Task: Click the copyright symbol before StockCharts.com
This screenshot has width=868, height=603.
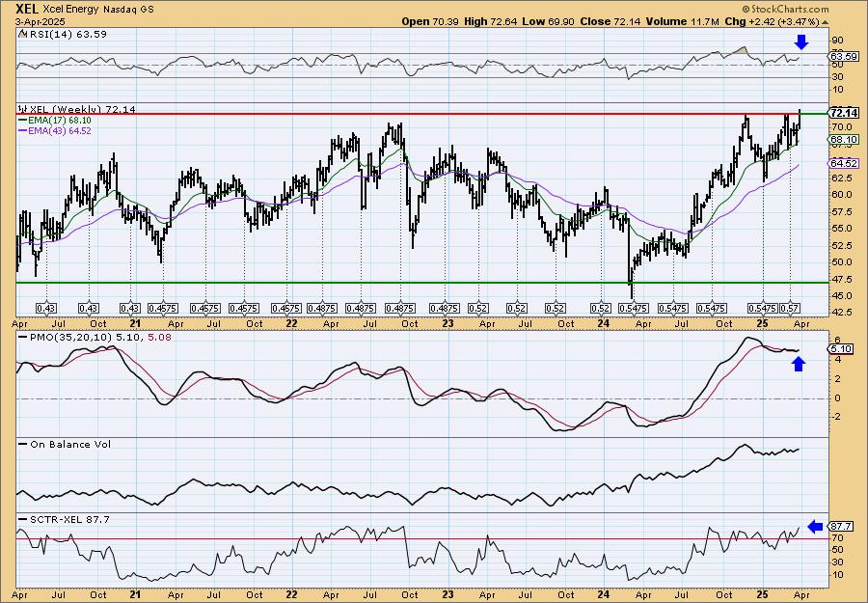Action: pyautogui.click(x=746, y=10)
